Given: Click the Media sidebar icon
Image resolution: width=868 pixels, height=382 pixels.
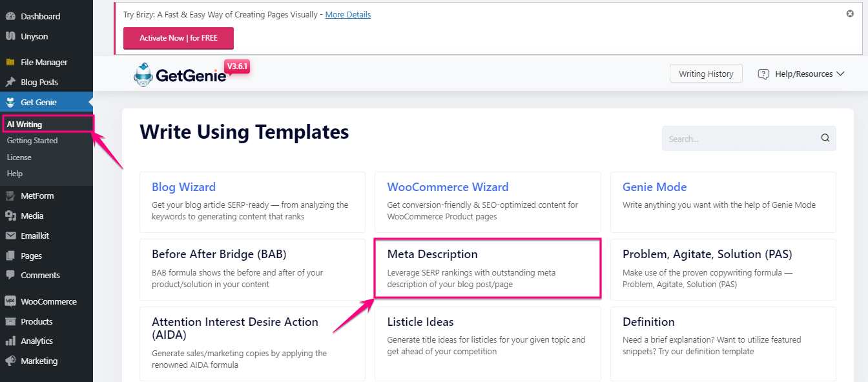Looking at the screenshot, I should (x=10, y=216).
